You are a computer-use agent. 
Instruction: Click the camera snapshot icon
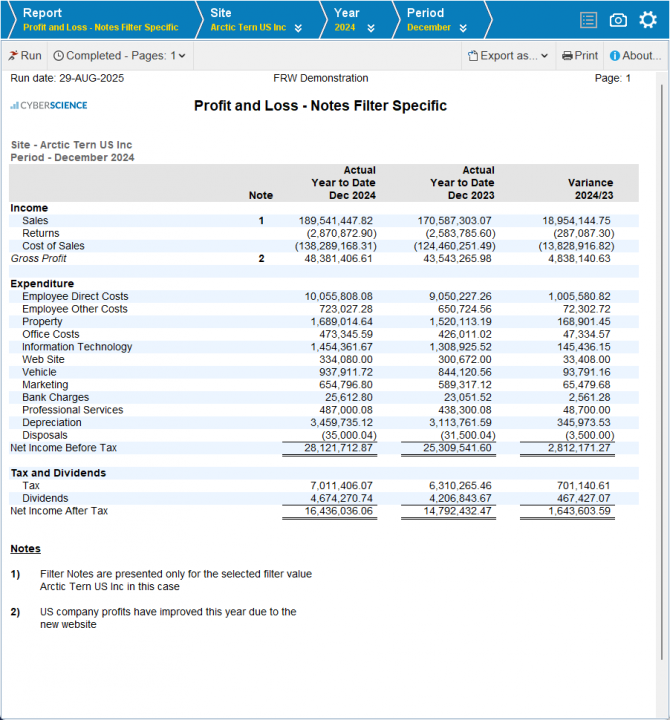point(618,20)
